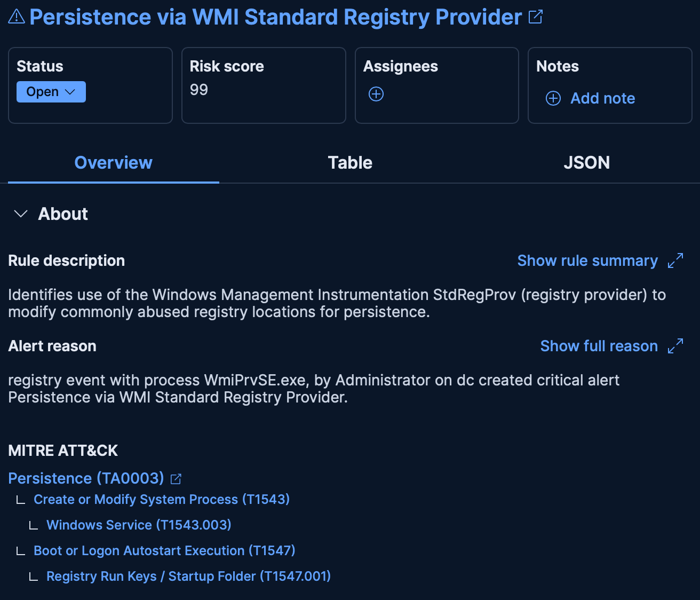
Task: Switch to the Overview tab
Action: tap(113, 163)
